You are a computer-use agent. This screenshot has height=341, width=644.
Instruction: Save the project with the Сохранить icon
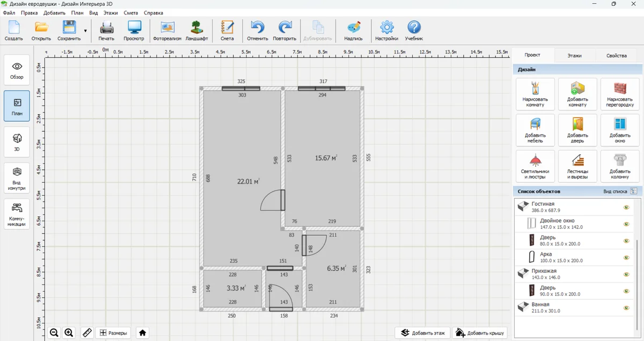point(69,31)
